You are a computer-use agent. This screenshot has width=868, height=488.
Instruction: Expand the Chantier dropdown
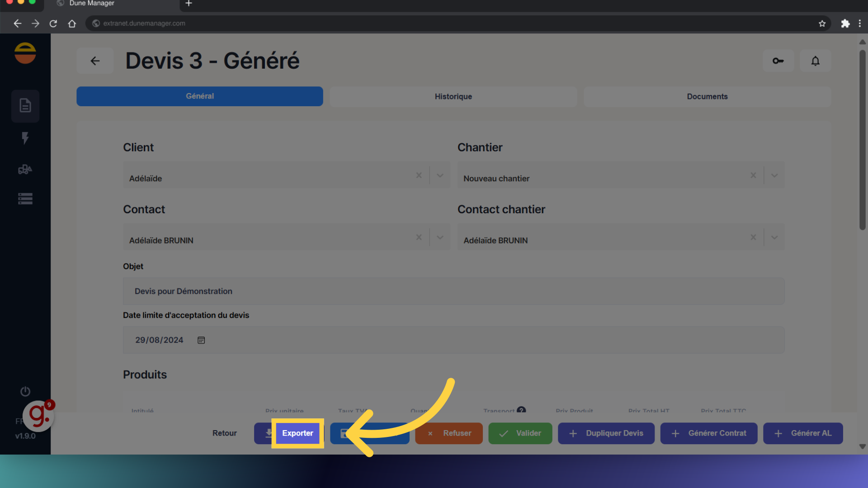[x=774, y=175]
